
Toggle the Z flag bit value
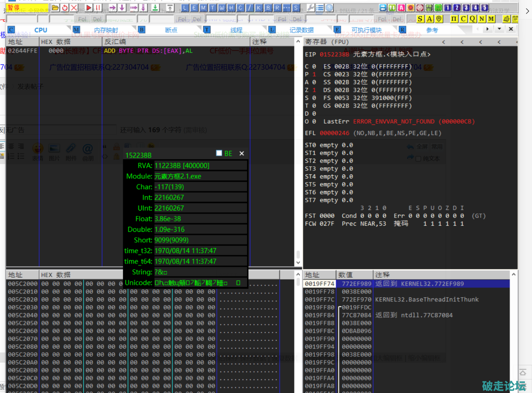[x=314, y=90]
